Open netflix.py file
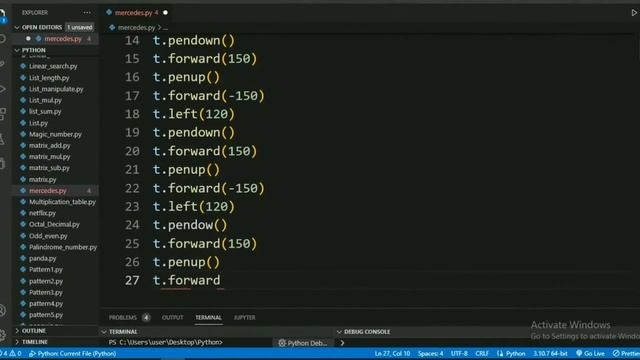 (42, 213)
